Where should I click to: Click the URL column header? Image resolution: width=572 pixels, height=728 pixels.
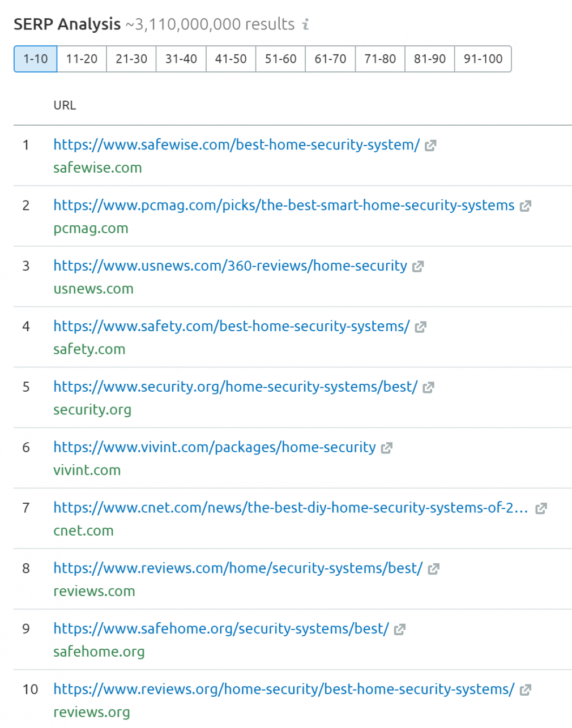click(65, 105)
